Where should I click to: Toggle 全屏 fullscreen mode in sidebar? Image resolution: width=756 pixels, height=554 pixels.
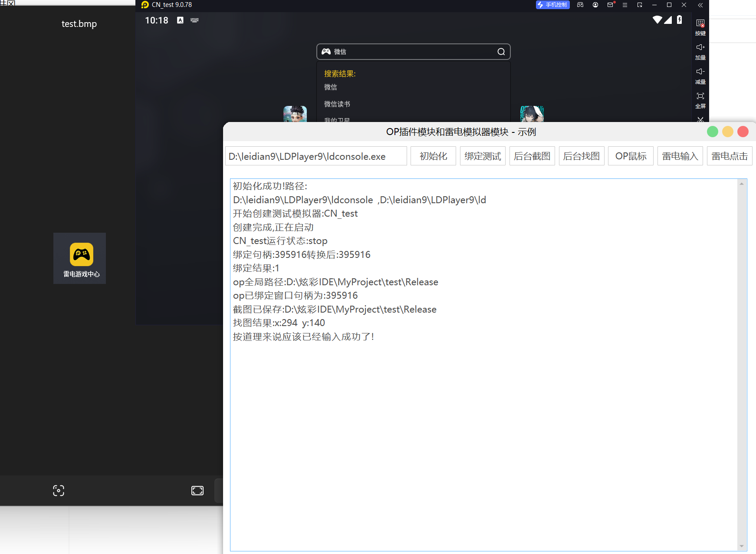click(x=700, y=99)
